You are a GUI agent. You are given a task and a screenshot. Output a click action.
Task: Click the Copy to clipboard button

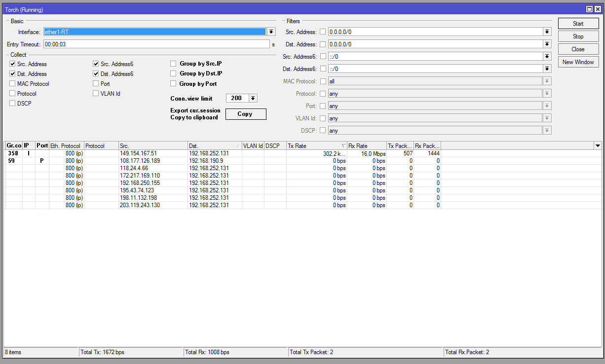coord(245,114)
